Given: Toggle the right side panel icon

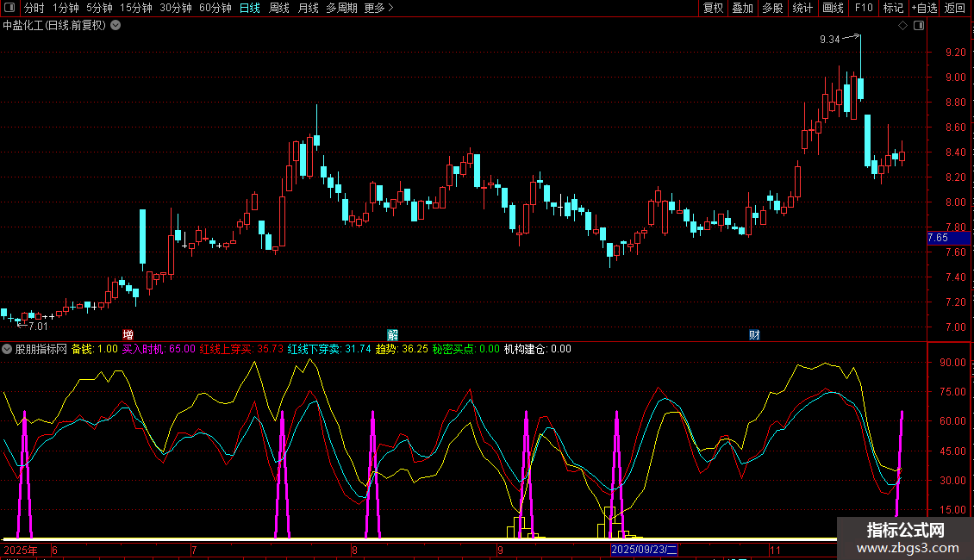Looking at the screenshot, I should (x=919, y=26).
